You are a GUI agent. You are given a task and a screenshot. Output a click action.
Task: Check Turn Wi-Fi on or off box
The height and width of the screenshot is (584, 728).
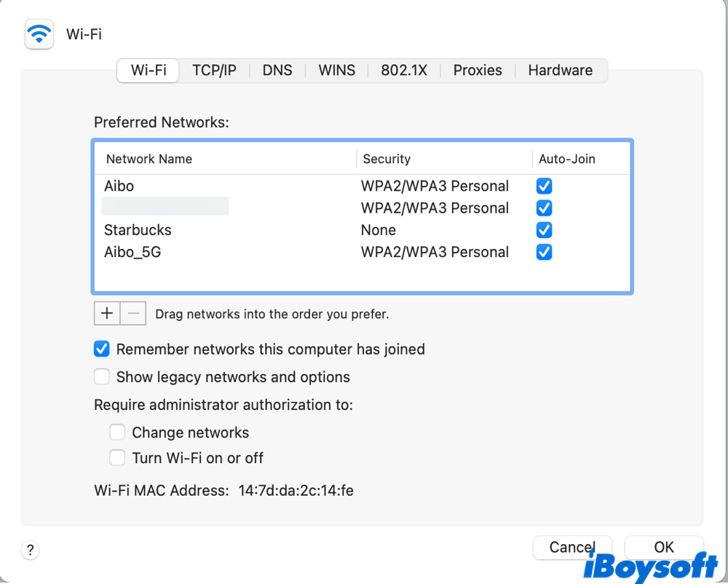[x=117, y=458]
